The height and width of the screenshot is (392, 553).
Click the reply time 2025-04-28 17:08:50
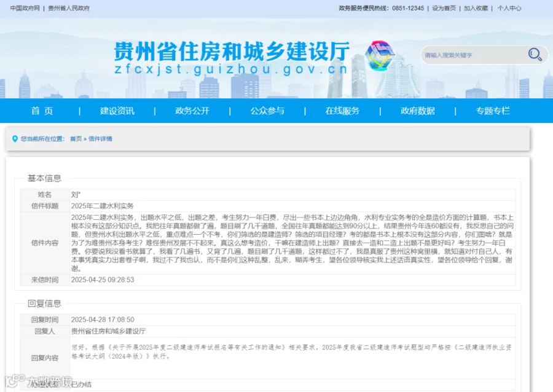pyautogui.click(x=103, y=319)
